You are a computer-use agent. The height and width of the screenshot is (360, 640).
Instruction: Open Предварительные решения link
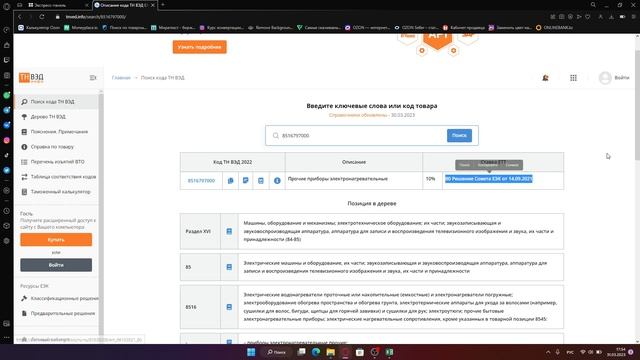pos(58,313)
